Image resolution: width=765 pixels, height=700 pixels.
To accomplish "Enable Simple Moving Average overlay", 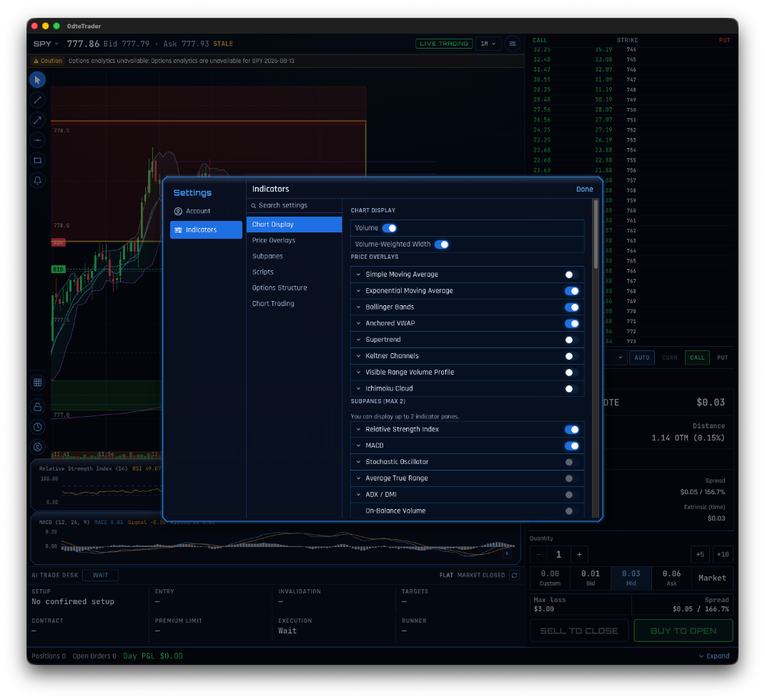I will [572, 275].
